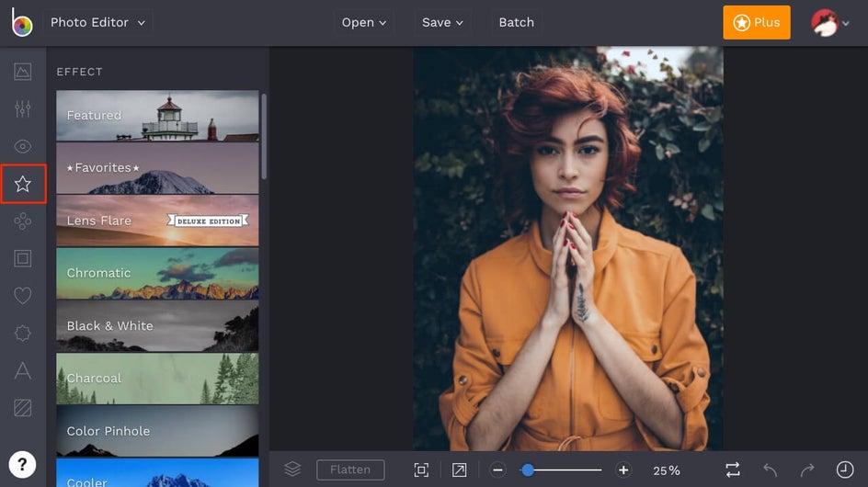The image size is (868, 487).
Task: Click the Batch button
Action: point(516,22)
